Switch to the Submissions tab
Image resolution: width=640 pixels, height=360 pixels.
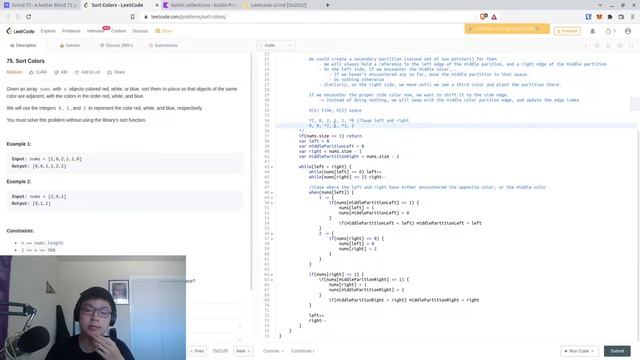click(163, 45)
